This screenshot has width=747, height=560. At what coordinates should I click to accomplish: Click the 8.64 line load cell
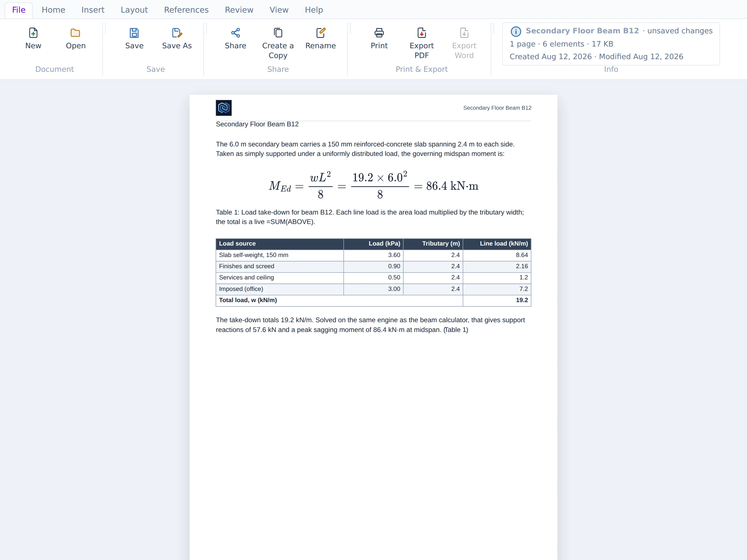497,255
